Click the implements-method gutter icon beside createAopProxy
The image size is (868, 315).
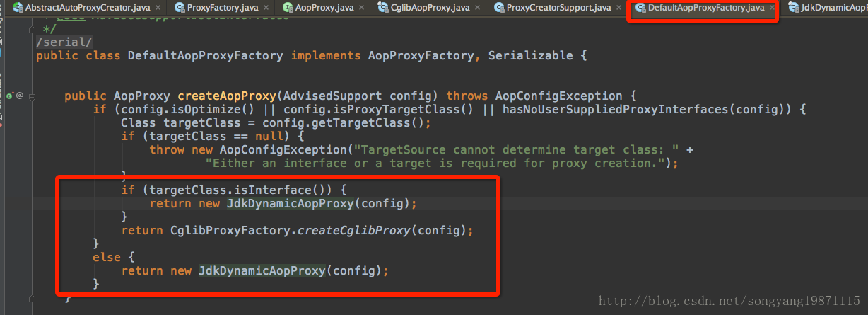(x=10, y=96)
